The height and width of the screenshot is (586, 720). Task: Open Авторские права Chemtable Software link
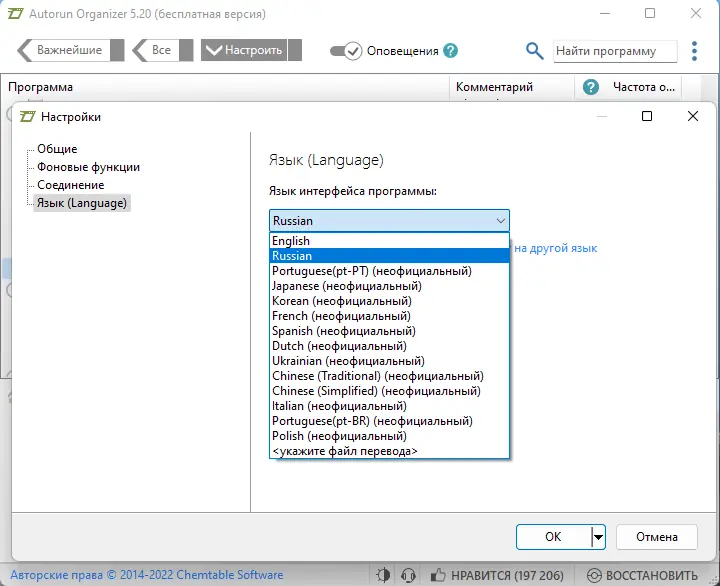tap(146, 575)
